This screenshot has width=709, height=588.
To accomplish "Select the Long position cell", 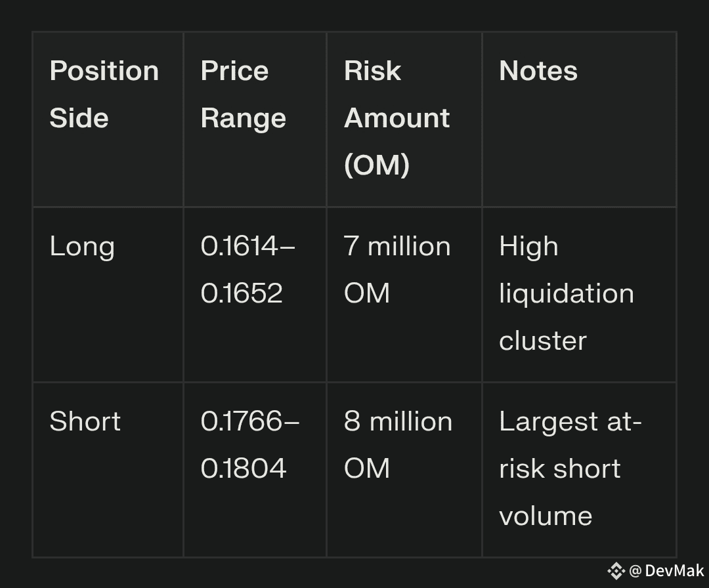I will pos(108,295).
